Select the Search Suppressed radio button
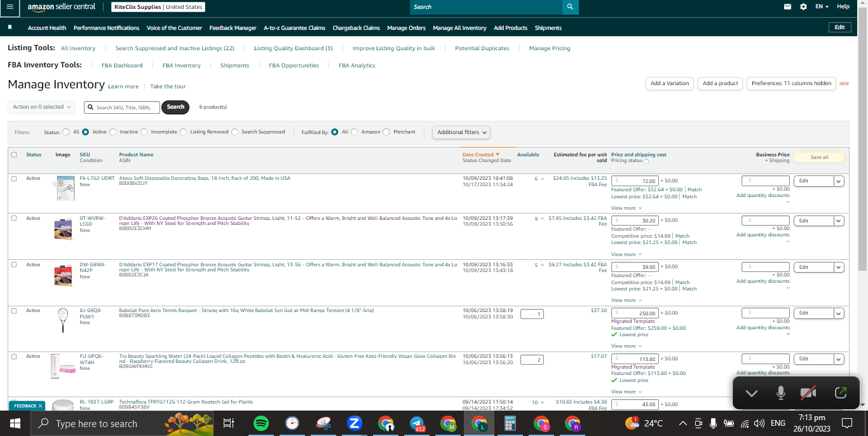Screen dimensions: 868x436 click(235, 132)
